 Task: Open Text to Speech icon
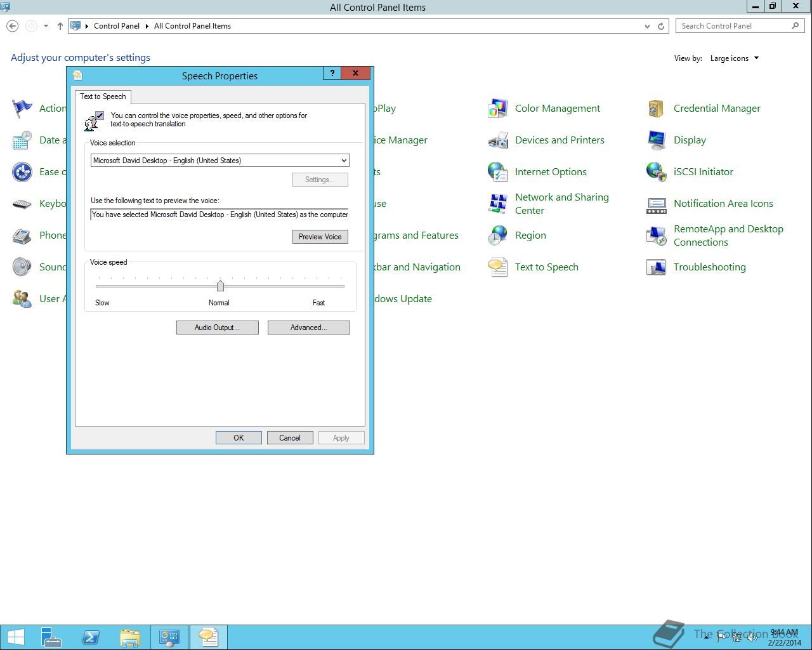pos(498,267)
